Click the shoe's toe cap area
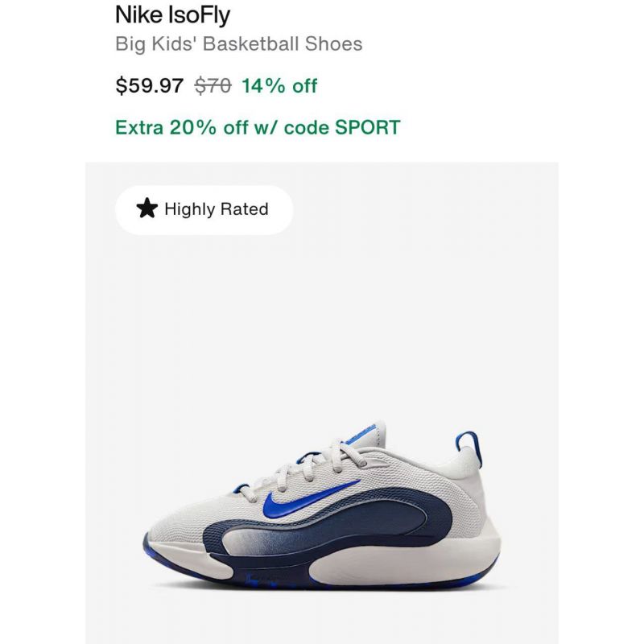 point(172,530)
